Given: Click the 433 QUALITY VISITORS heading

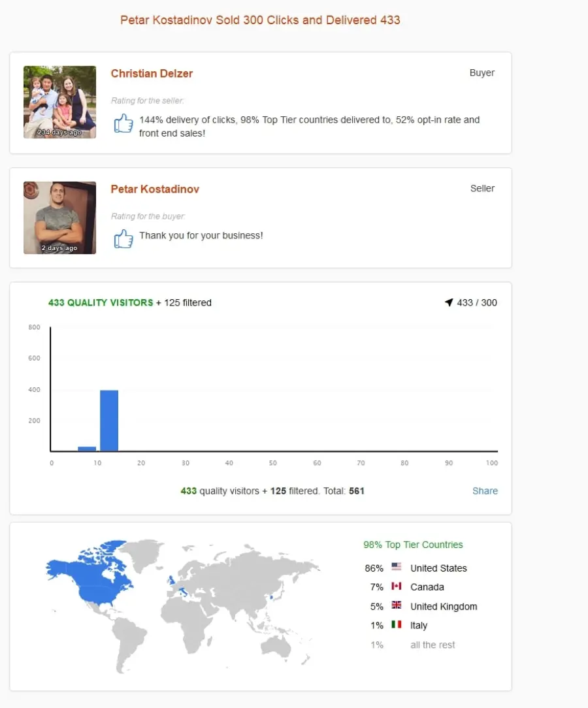Looking at the screenshot, I should 101,302.
